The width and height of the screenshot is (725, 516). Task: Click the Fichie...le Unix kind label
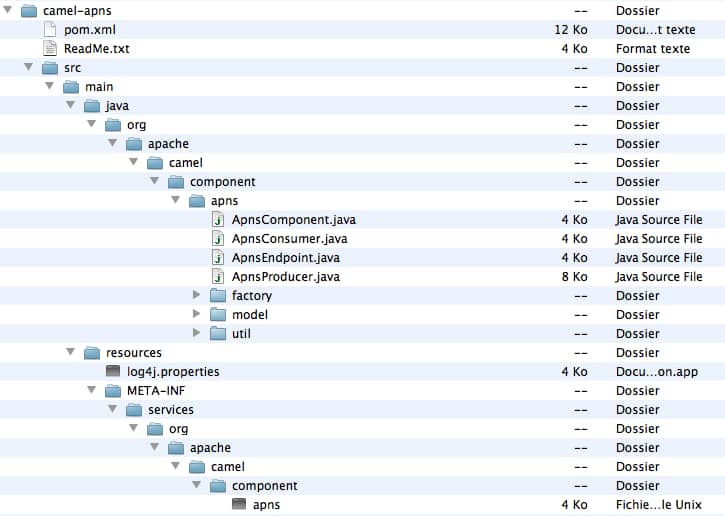[x=658, y=504]
